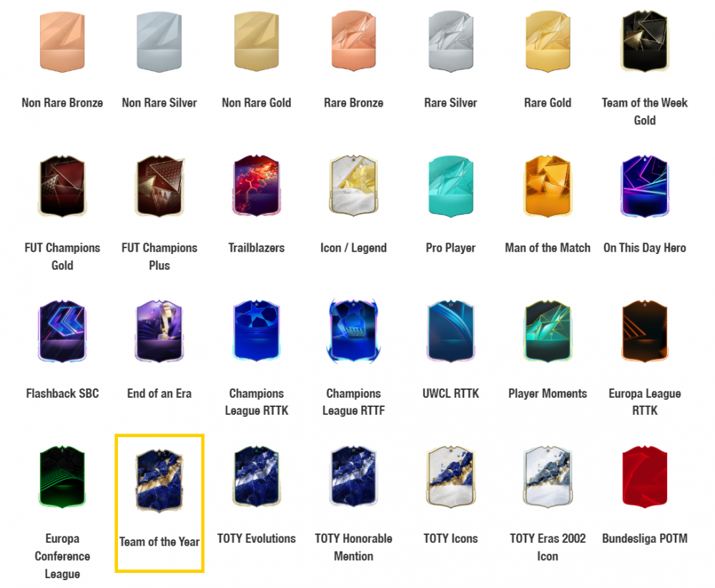715x588 pixels.
Task: Choose the Flashback SBC card icon
Action: click(x=62, y=331)
